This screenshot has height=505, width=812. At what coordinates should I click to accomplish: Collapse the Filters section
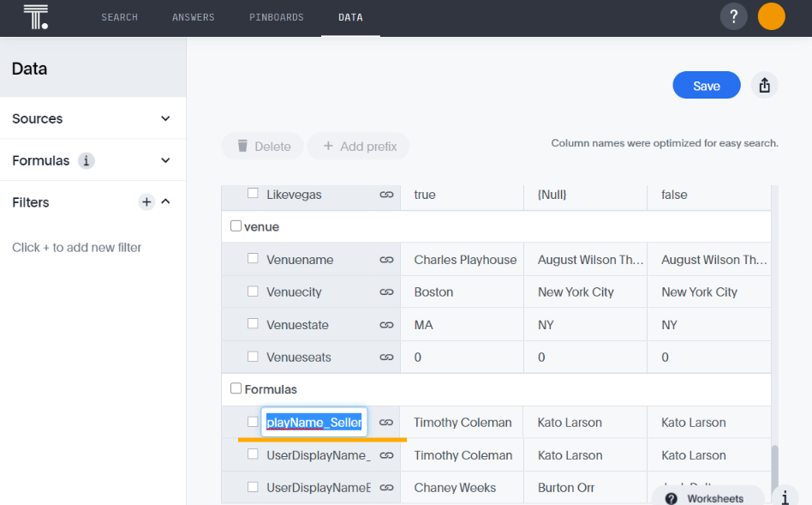(x=165, y=201)
